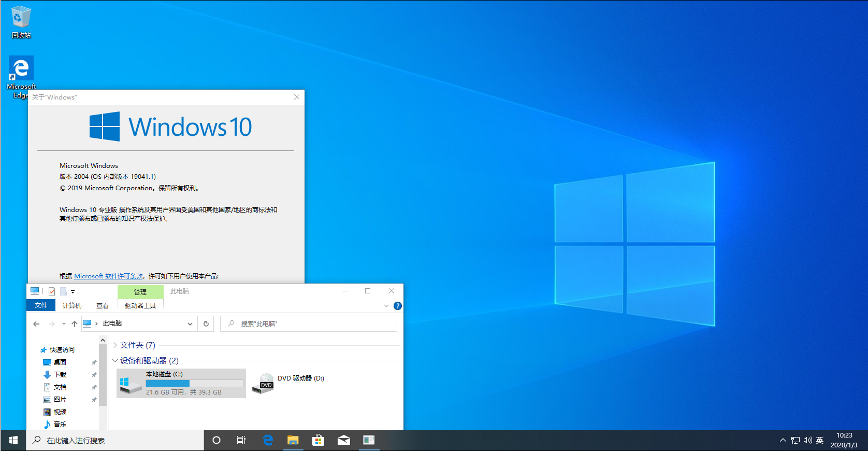Unpin 桌面 pin icon

[94, 362]
